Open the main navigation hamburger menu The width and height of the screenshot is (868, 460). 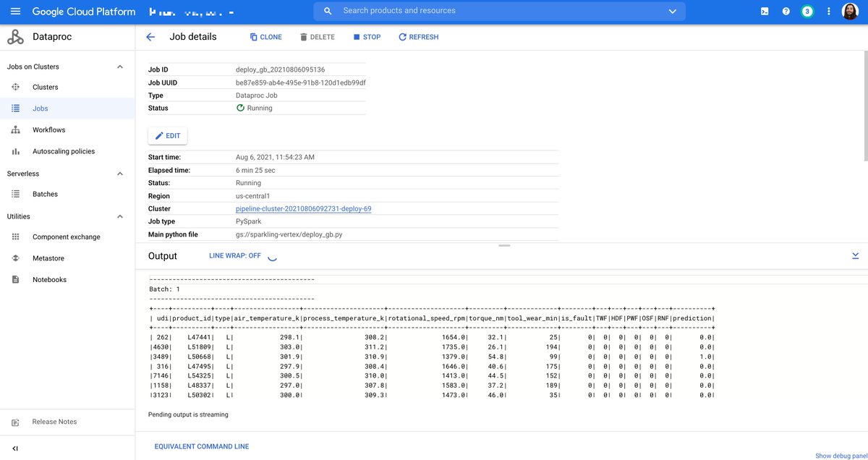tap(15, 12)
